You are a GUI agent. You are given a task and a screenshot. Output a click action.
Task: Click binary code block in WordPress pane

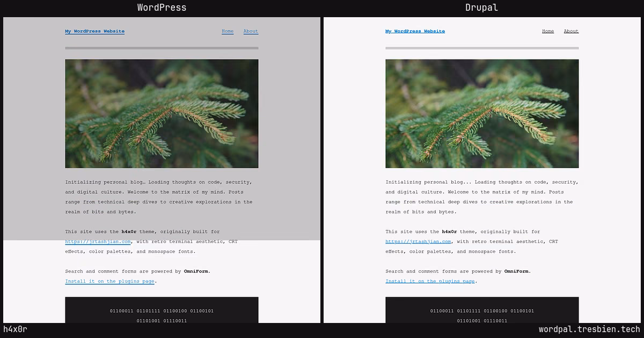(x=162, y=310)
